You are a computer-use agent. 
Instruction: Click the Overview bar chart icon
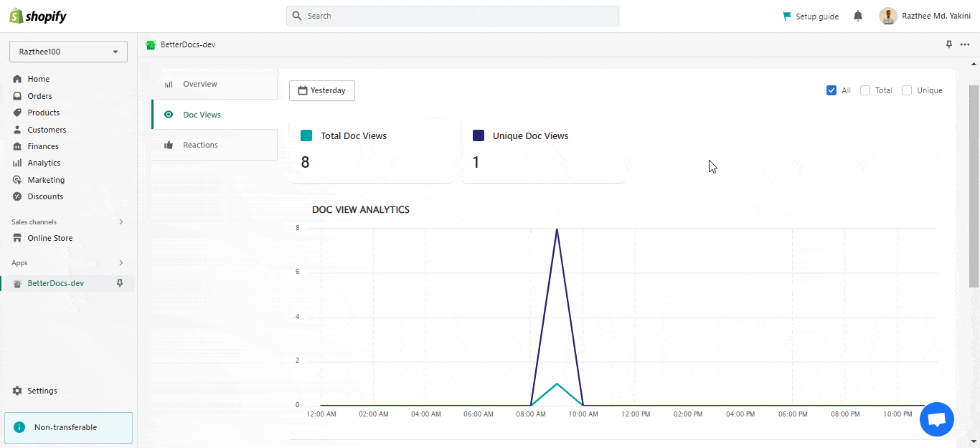coord(169,84)
